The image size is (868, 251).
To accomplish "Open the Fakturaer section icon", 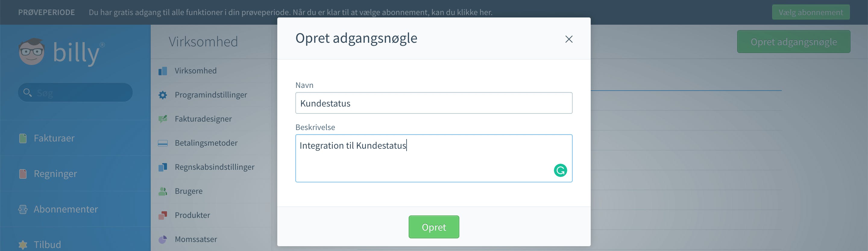I will pyautogui.click(x=23, y=138).
